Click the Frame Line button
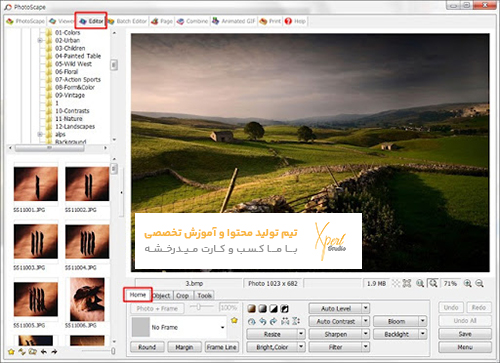The image size is (500, 363). pyautogui.click(x=222, y=347)
